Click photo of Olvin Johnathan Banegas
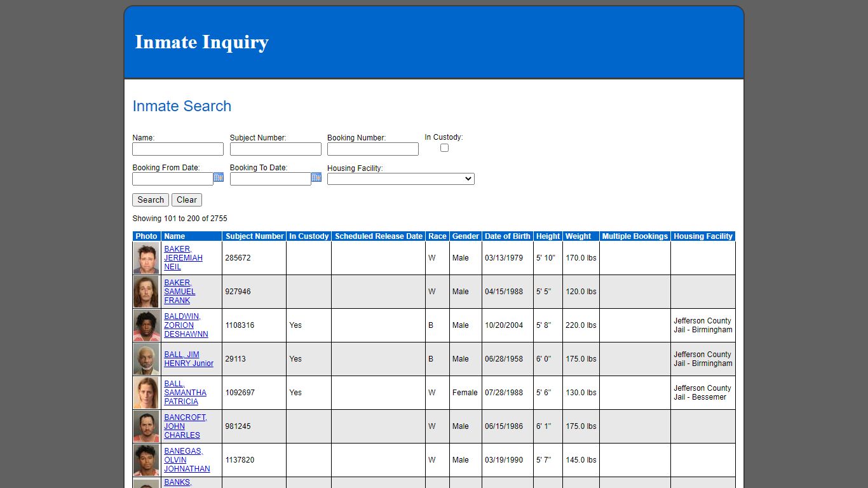Screen dimensions: 868x488 coord(146,460)
